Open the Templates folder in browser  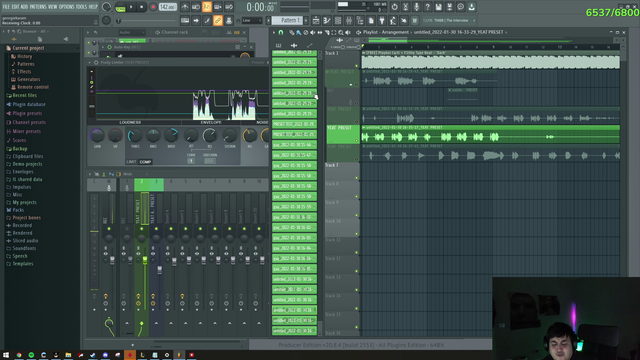click(x=23, y=264)
